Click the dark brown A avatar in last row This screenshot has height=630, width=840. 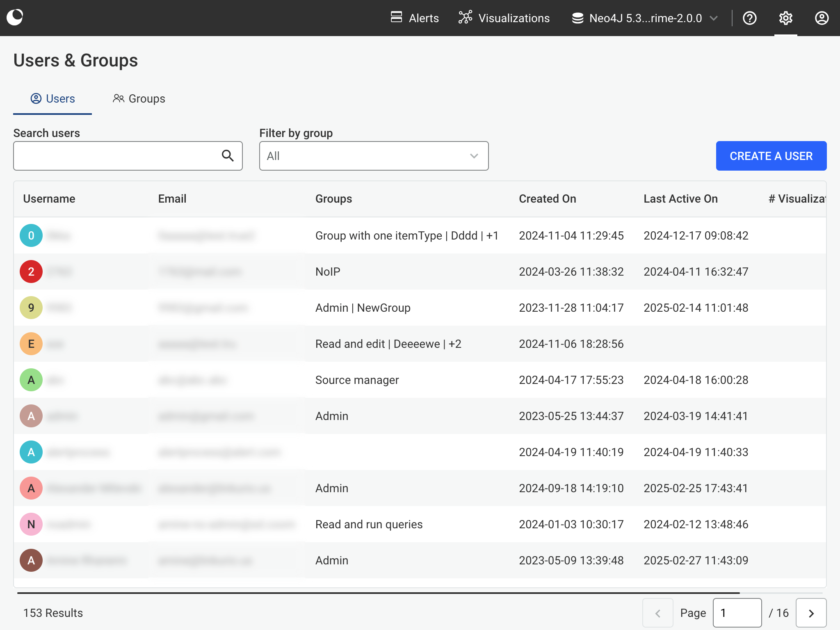click(31, 560)
